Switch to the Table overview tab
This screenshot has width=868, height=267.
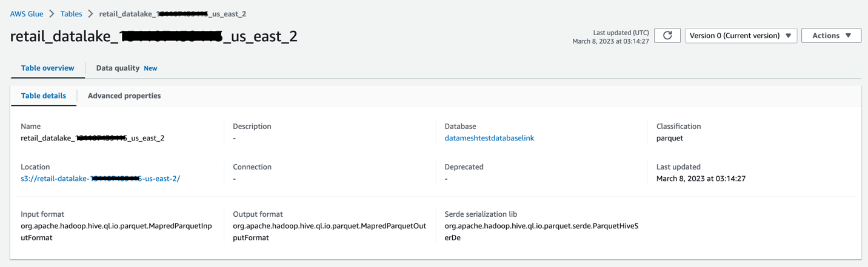(x=47, y=68)
